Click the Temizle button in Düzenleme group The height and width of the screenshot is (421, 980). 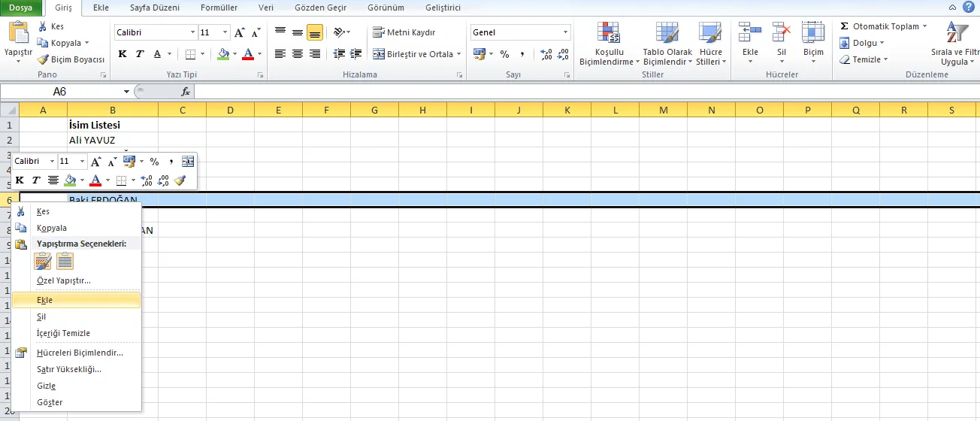tap(864, 59)
